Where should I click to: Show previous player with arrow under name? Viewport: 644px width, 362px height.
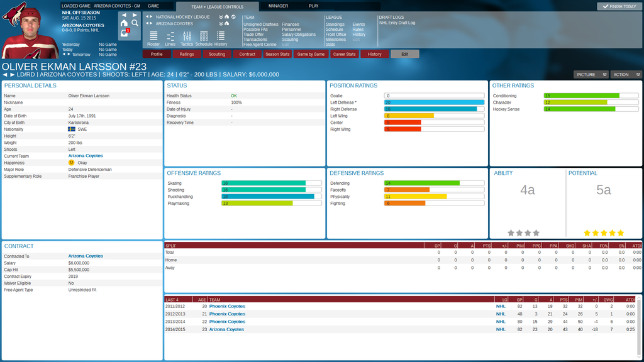pyautogui.click(x=5, y=75)
